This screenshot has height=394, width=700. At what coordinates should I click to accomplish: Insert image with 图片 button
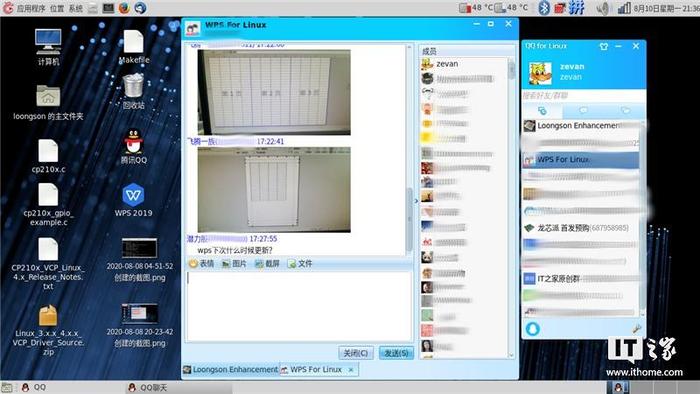234,264
